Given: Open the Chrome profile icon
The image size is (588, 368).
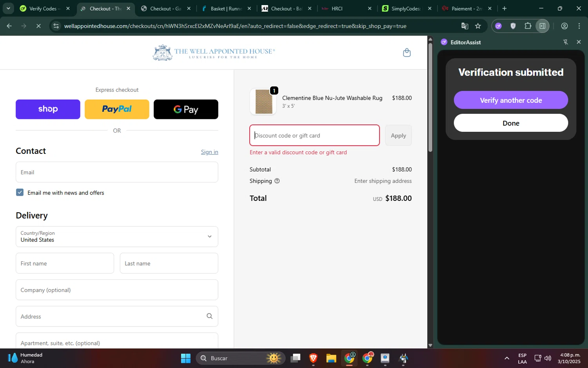Looking at the screenshot, I should pos(564,26).
